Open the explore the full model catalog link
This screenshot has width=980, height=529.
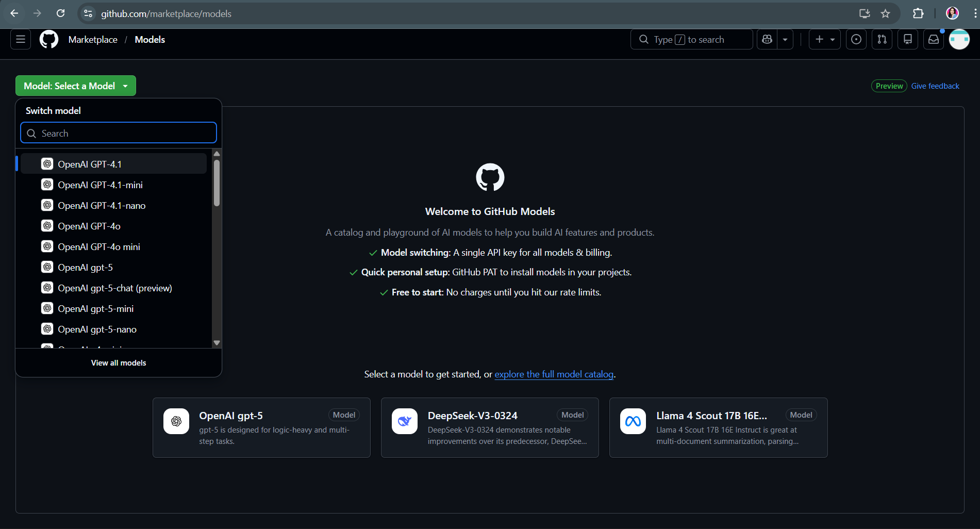(554, 374)
